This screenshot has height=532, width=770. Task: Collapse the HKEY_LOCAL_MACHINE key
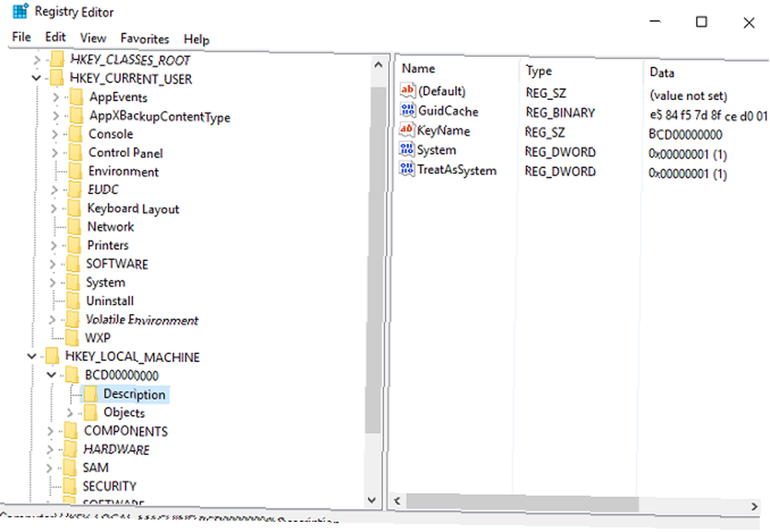(32, 356)
